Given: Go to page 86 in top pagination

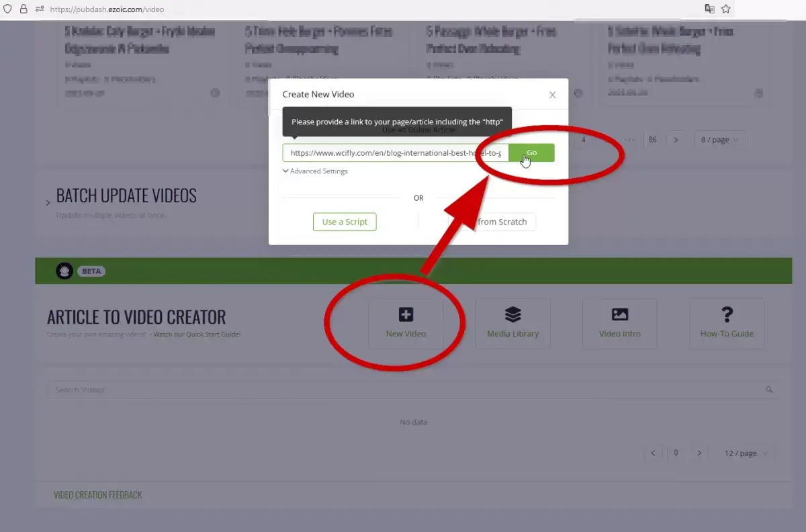Looking at the screenshot, I should click(x=652, y=140).
